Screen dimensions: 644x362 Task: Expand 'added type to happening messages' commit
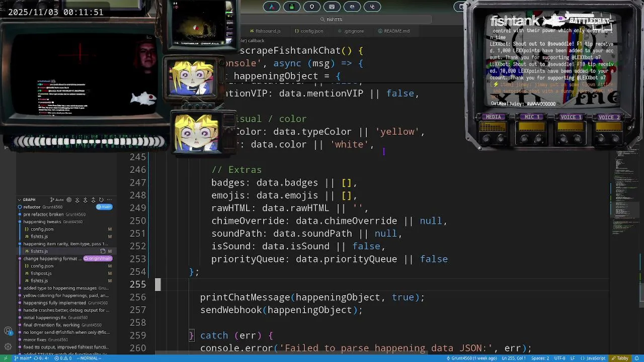[x=65, y=288]
